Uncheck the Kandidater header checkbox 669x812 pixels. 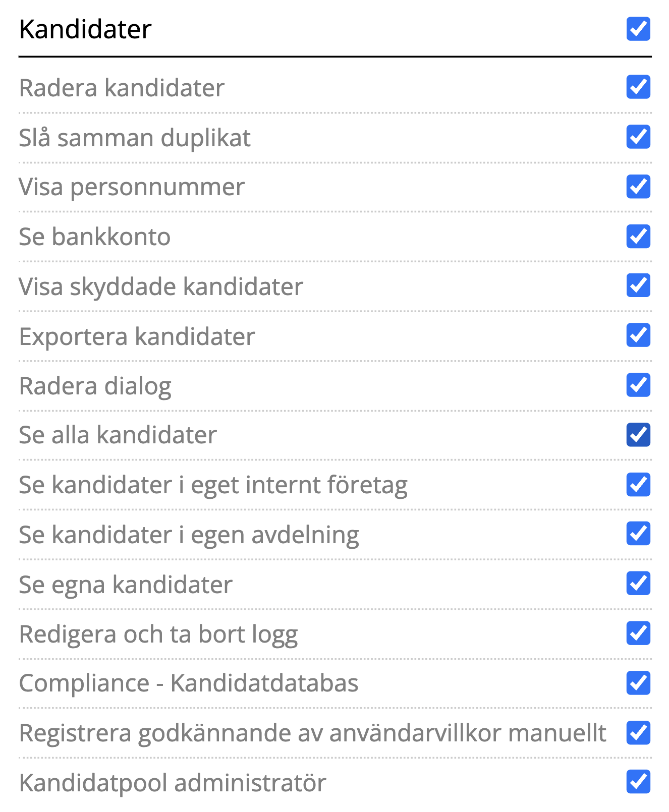[x=638, y=29]
